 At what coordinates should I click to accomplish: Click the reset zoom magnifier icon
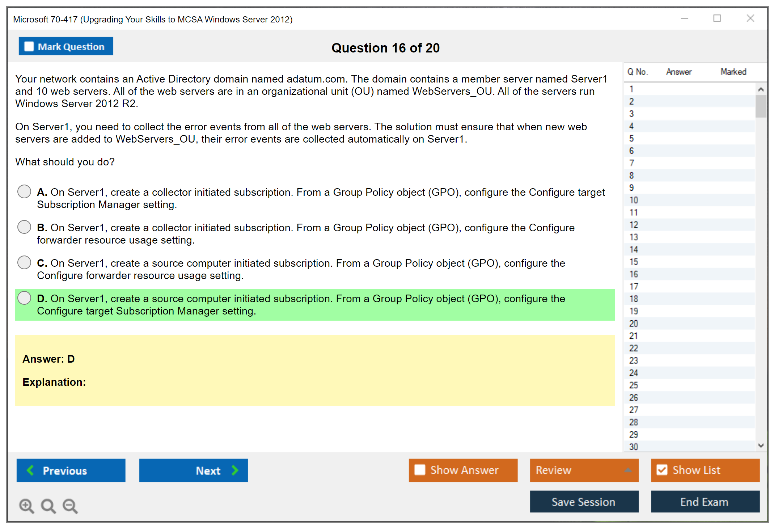pyautogui.click(x=48, y=506)
